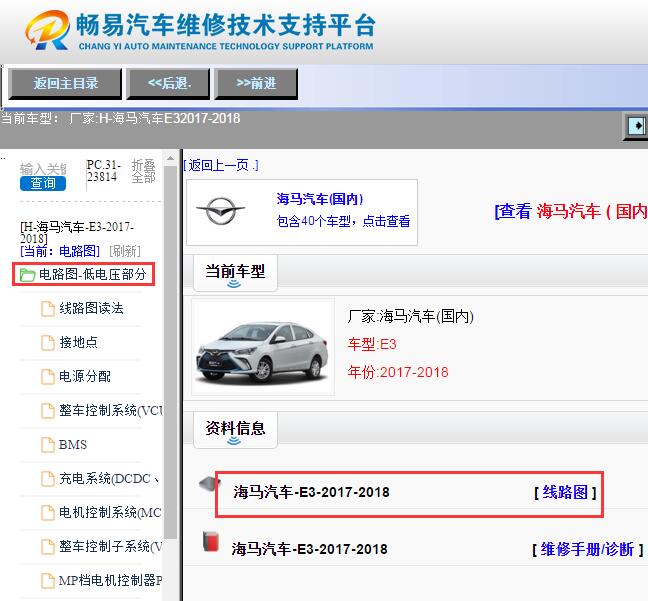Click document icon beside 线路图读法
This screenshot has height=601, width=648.
tap(48, 309)
